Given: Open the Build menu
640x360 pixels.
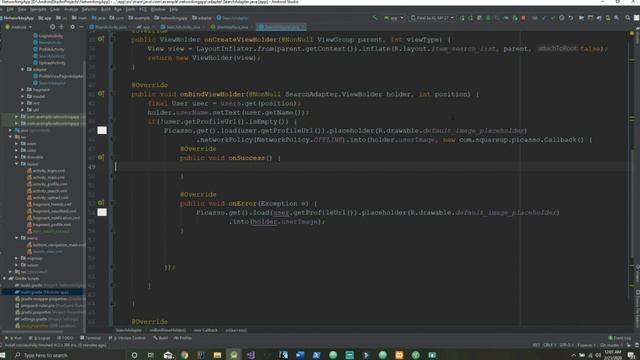Looking at the screenshot, I should (x=106, y=9).
